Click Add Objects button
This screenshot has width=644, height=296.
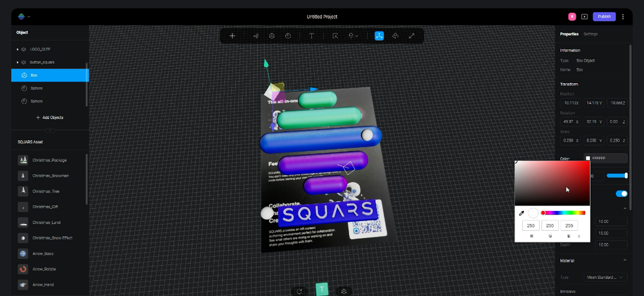click(50, 117)
